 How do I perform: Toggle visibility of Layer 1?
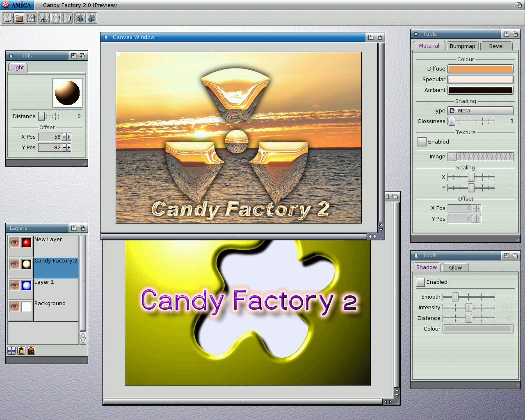pos(14,285)
